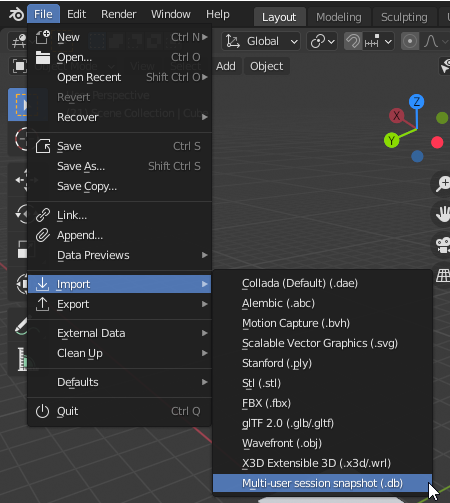450x503 pixels.
Task: Import a Stanford (.ply) file
Action: tap(322, 363)
